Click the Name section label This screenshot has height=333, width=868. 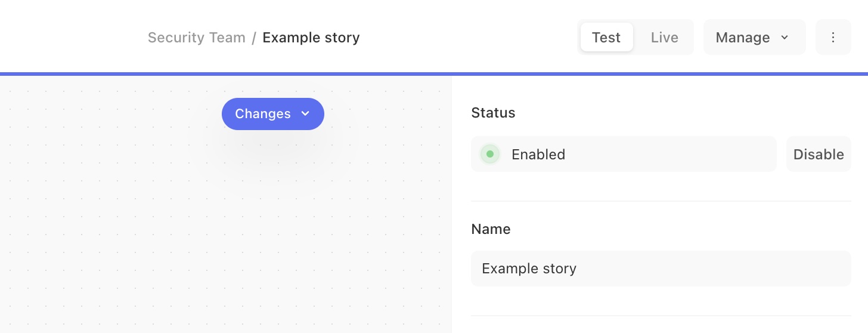[x=491, y=229]
